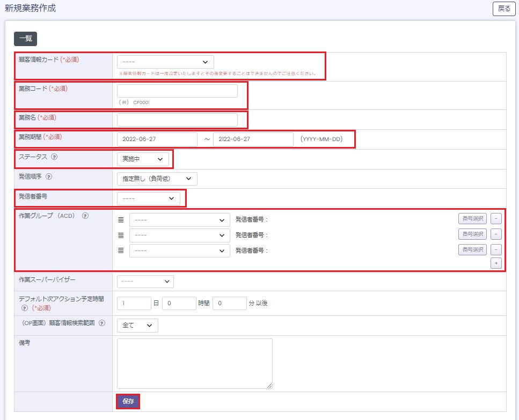Focus the 業務コード text field
The image size is (519, 420).
point(177,91)
